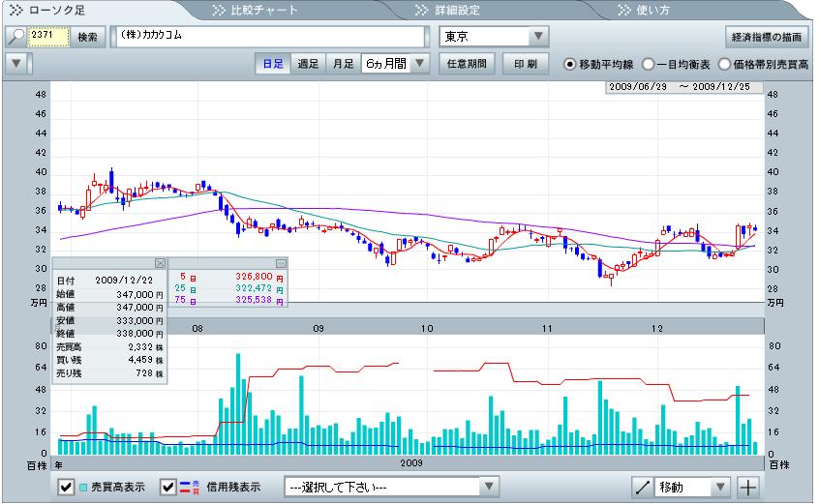Click the plus crosshair icon

pos(747,487)
